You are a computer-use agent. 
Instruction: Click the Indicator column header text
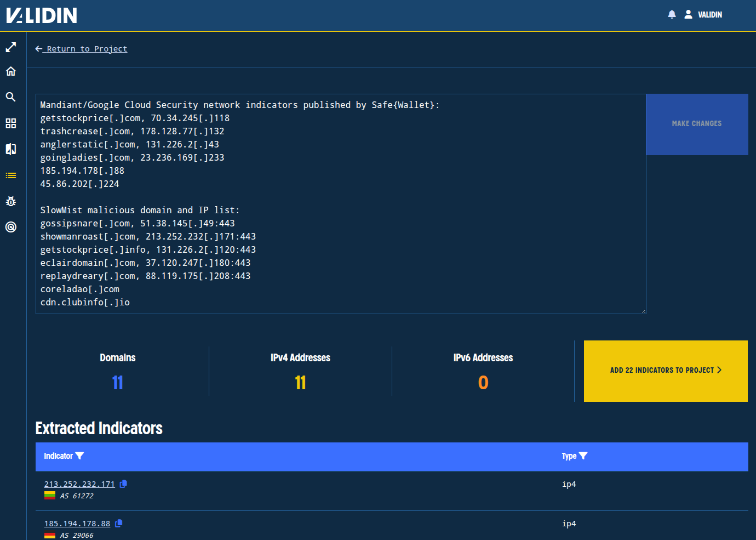58,456
